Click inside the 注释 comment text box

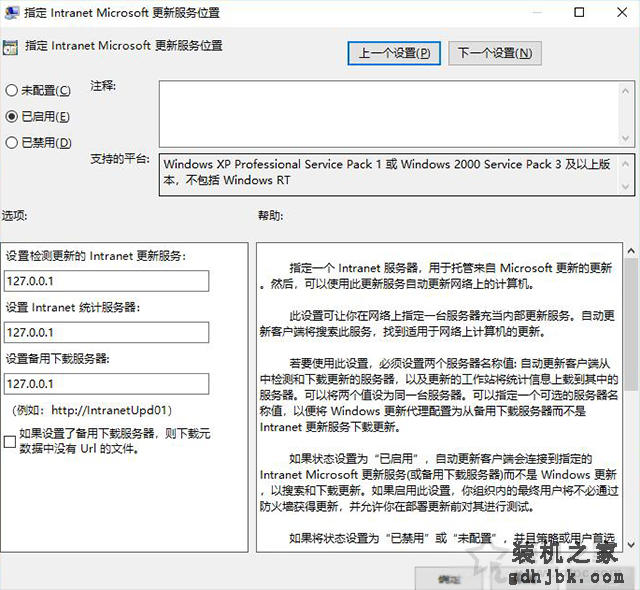point(389,114)
